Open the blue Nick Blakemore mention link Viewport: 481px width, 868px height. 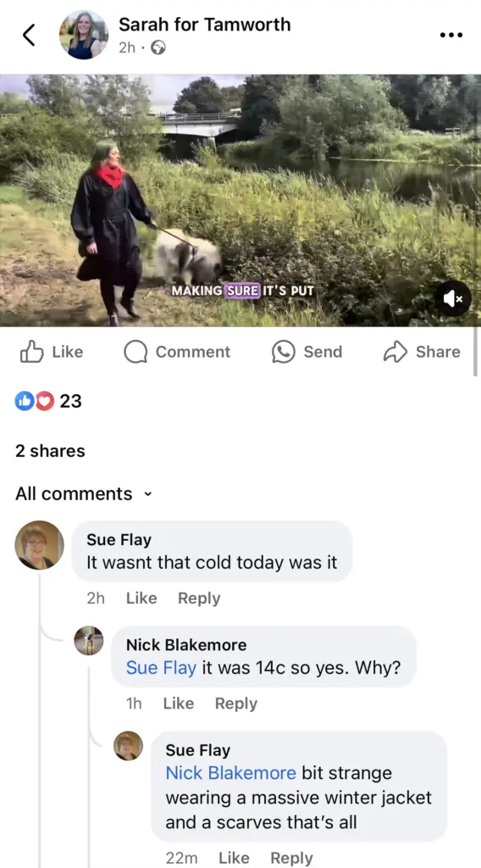[231, 773]
